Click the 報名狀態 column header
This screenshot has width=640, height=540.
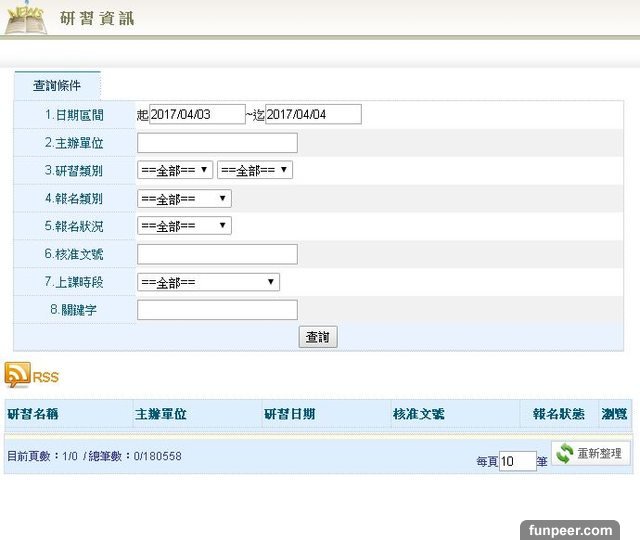pyautogui.click(x=558, y=413)
